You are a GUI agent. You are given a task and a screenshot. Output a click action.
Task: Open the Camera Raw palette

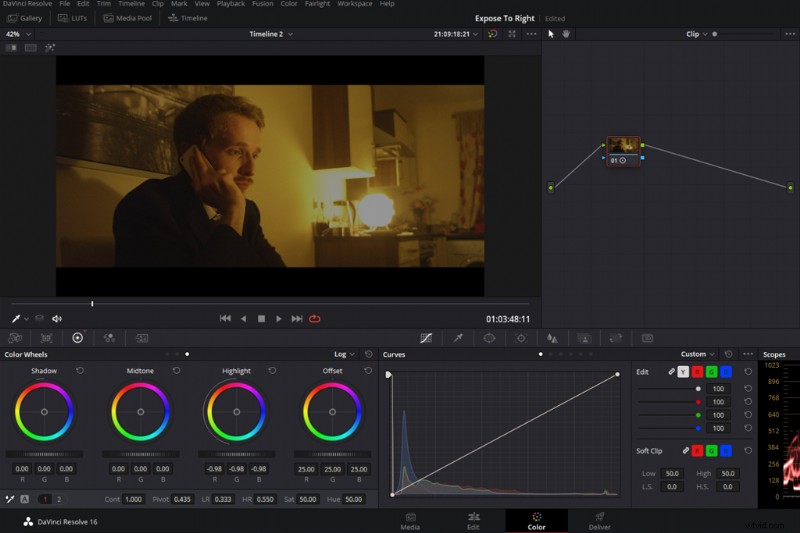click(x=15, y=338)
